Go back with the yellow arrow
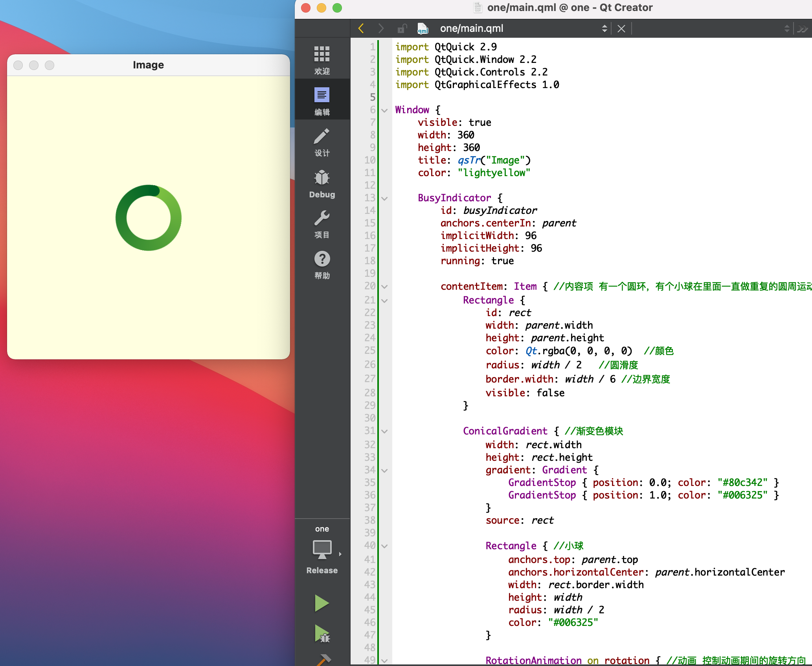812x666 pixels. (361, 28)
